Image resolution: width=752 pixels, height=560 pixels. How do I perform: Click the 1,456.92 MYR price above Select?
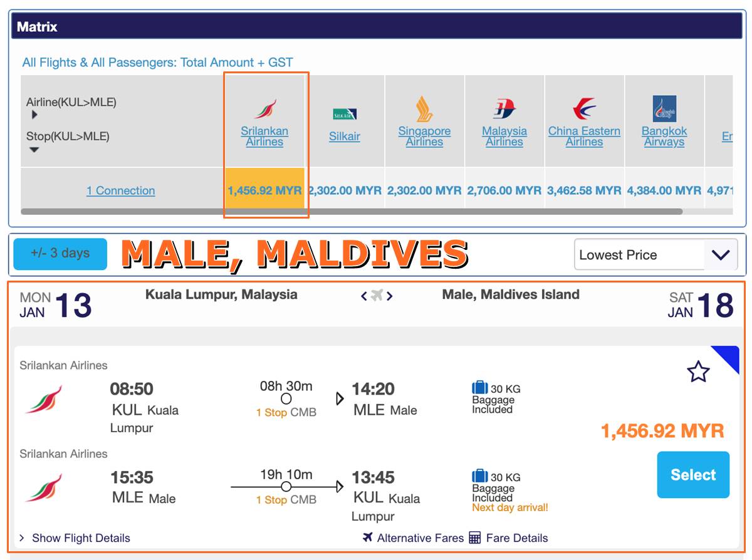pyautogui.click(x=662, y=431)
